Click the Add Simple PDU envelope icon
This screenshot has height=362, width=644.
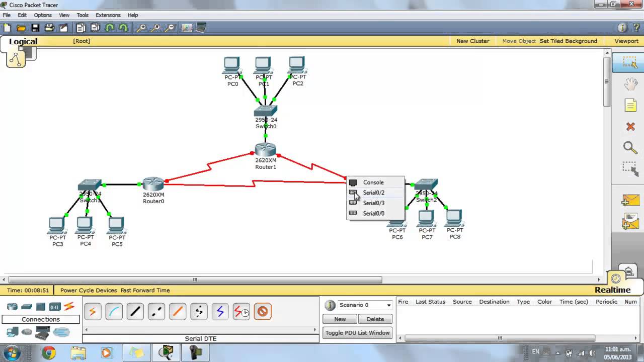630,201
